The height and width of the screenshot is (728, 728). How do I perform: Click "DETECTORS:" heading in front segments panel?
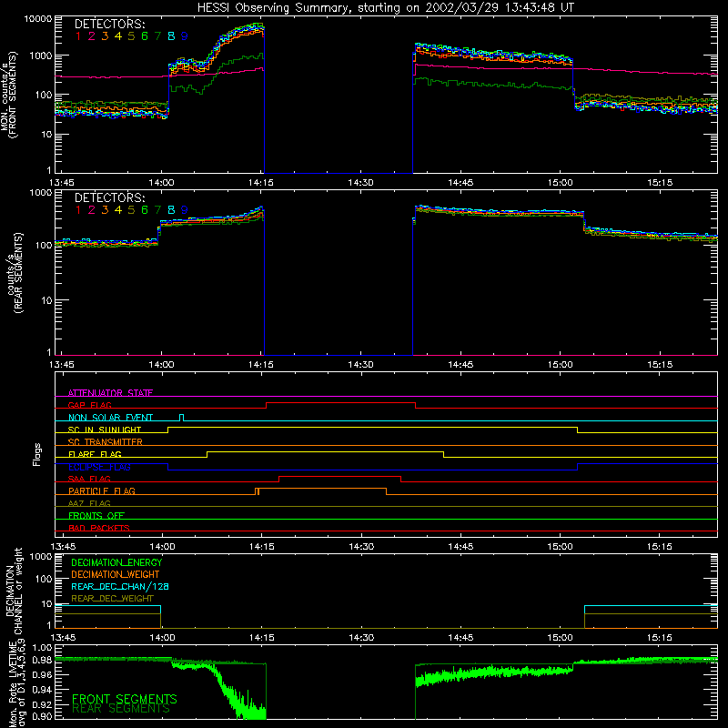109,24
